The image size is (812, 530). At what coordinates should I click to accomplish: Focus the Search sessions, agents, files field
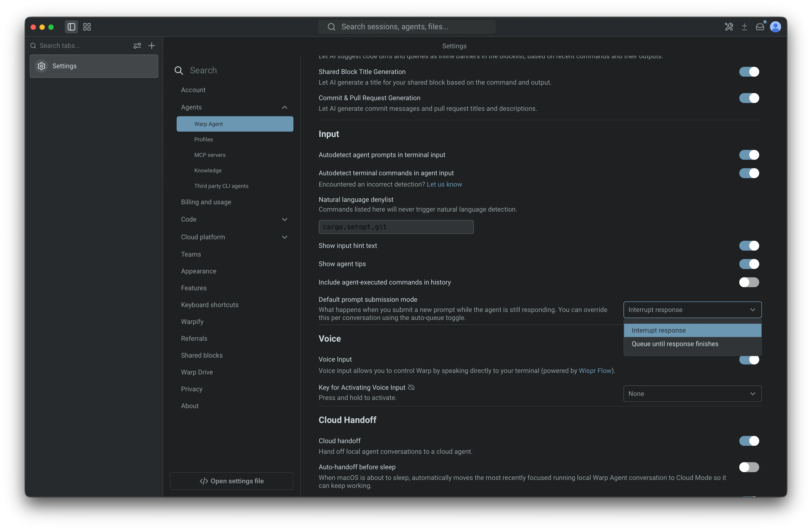click(407, 27)
